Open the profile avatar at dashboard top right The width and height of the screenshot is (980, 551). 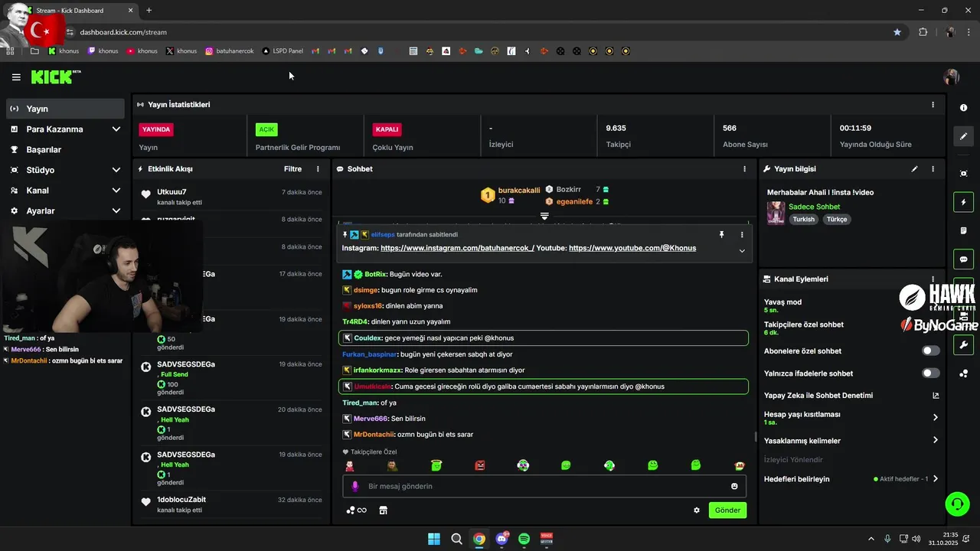pos(952,77)
